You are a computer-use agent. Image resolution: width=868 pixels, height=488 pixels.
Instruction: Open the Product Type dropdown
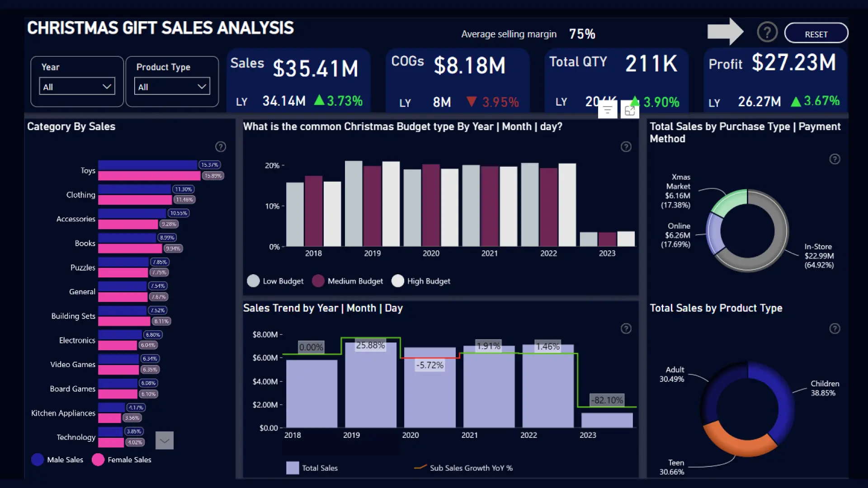[172, 86]
